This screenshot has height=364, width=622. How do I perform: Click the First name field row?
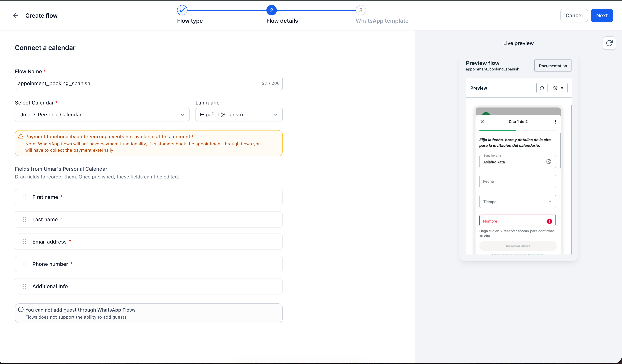pyautogui.click(x=149, y=197)
